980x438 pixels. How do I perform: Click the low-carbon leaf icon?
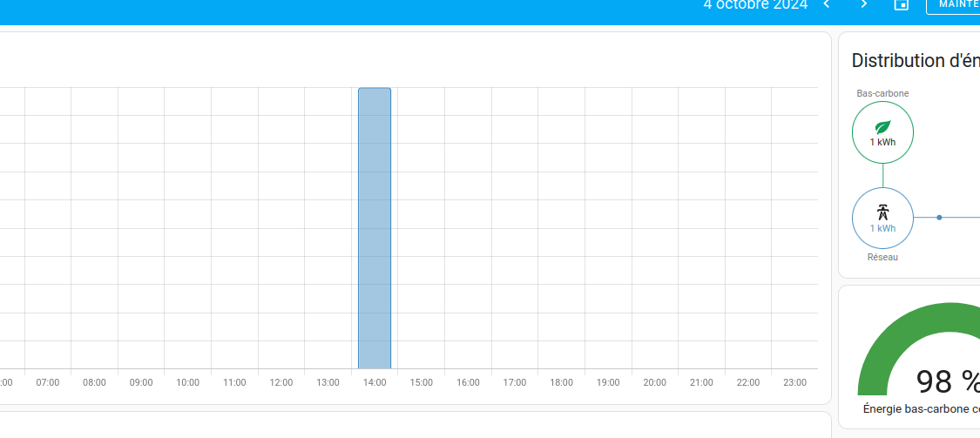click(882, 127)
